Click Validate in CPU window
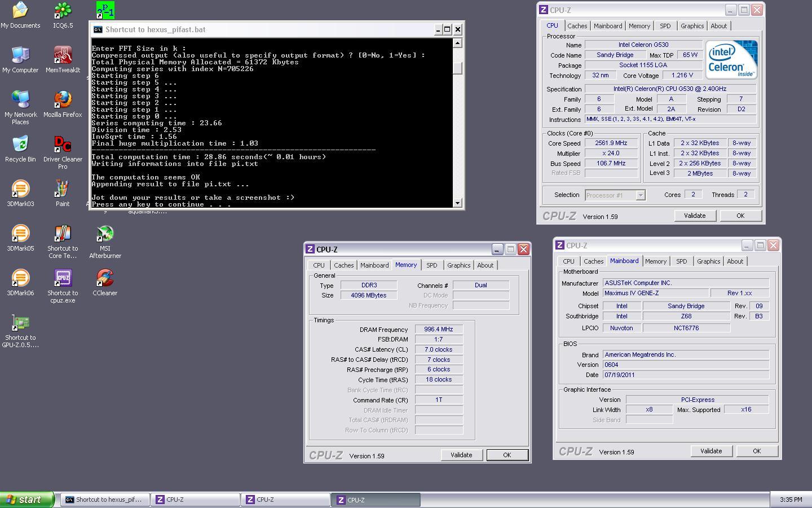 click(x=695, y=216)
